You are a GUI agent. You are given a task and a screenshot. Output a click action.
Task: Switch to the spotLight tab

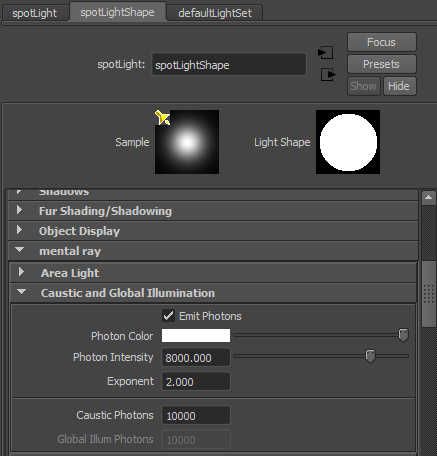[x=35, y=14]
